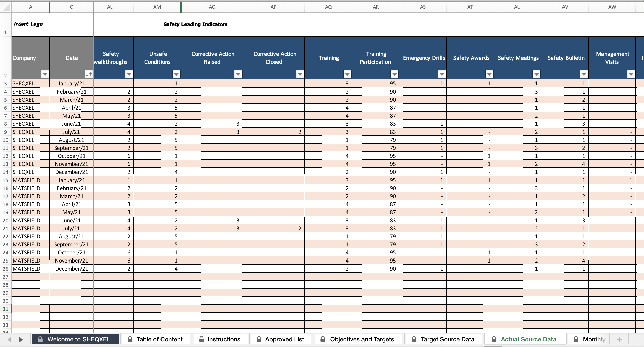The image size is (644, 347).
Task: Select column AP header
Action: pos(273,7)
